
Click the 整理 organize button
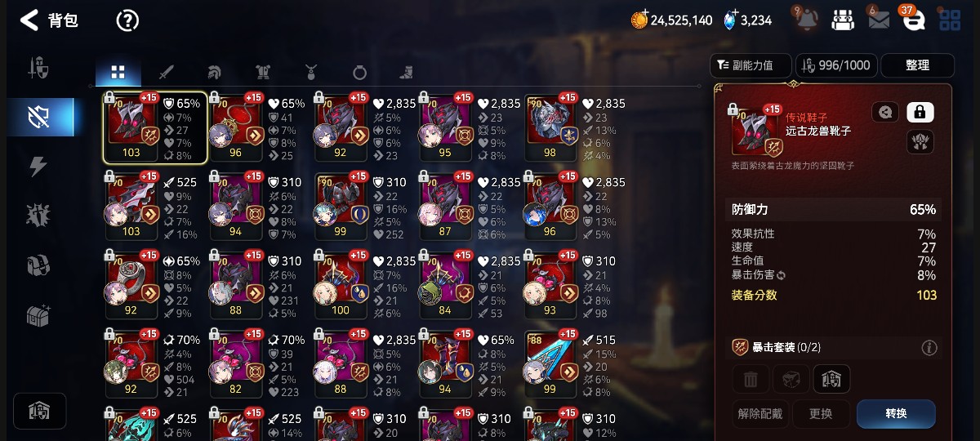[x=917, y=65]
